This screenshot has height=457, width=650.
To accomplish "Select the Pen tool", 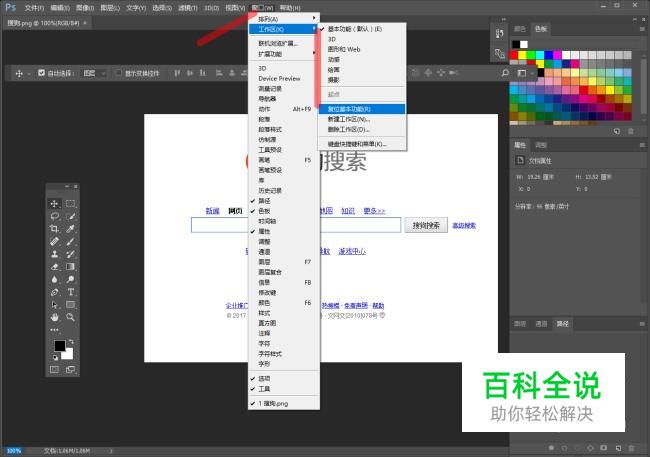I will pos(54,292).
